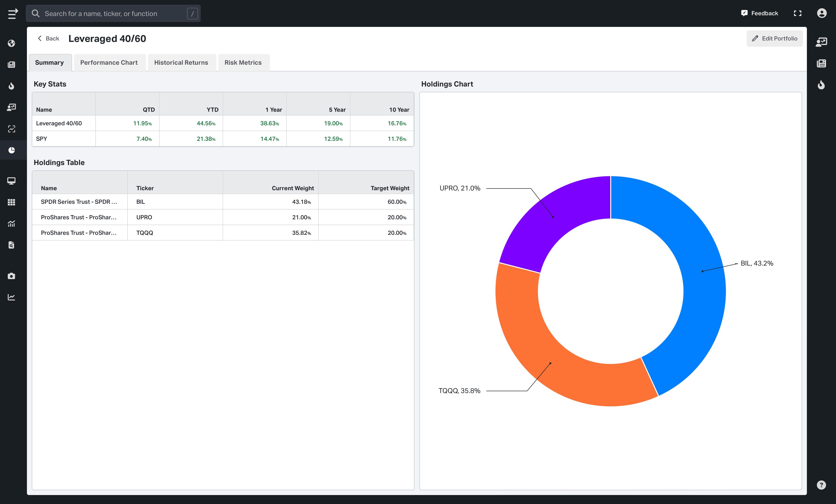Image resolution: width=836 pixels, height=504 pixels.
Task: Switch to the Risk Metrics tab
Action: 244,63
